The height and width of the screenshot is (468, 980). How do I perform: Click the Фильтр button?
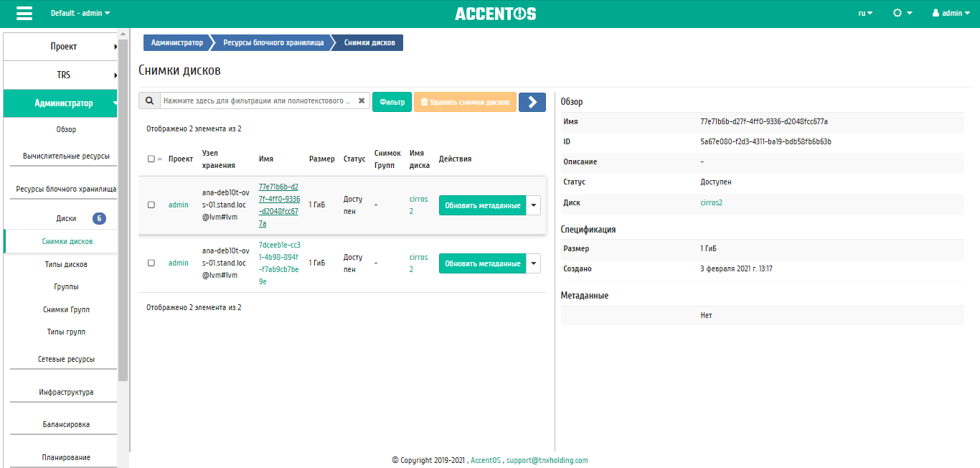tap(392, 102)
